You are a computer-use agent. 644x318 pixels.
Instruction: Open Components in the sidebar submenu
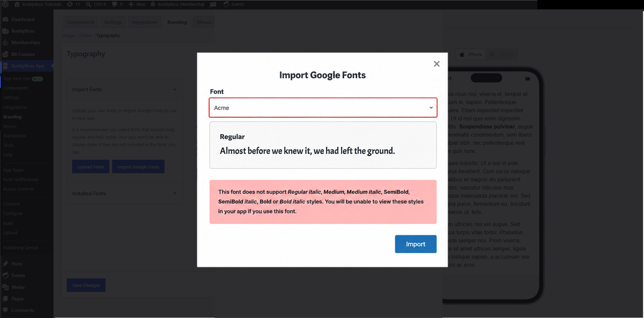[x=16, y=88]
